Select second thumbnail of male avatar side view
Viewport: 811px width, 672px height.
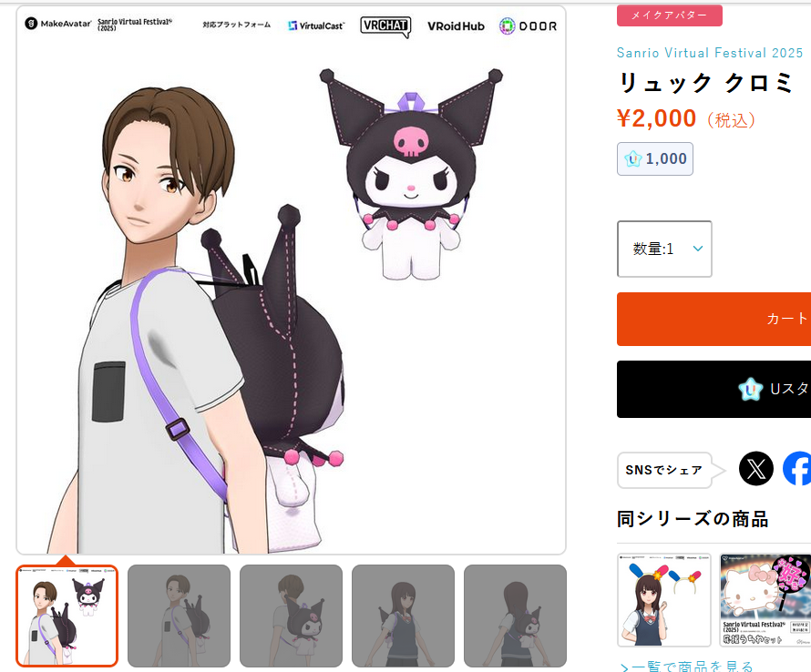click(179, 616)
